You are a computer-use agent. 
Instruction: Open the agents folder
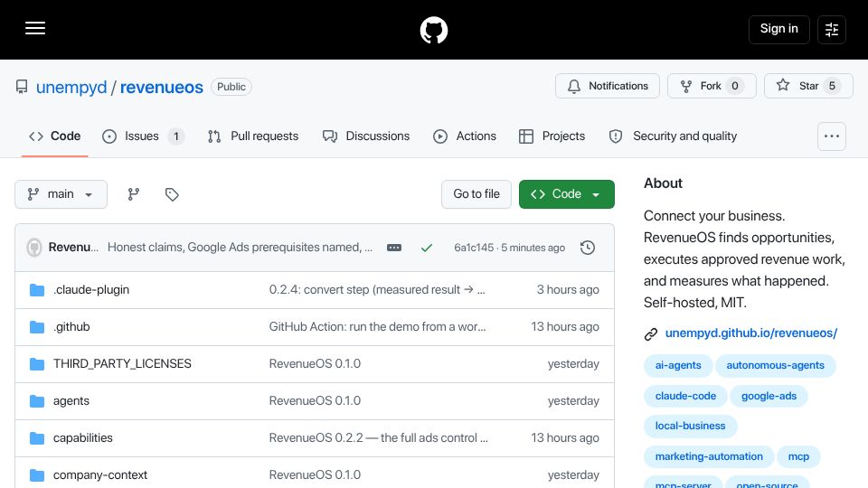[x=71, y=400]
